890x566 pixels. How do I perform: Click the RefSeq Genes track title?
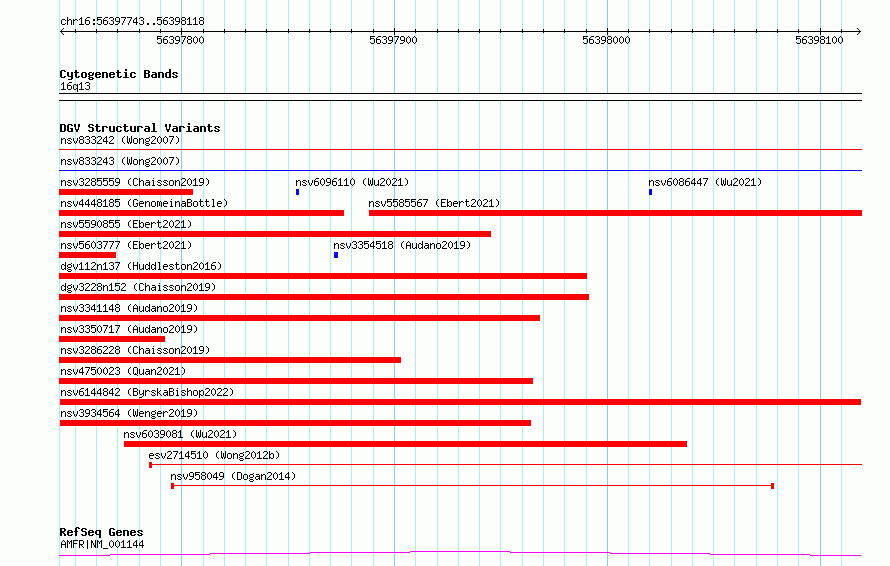point(101,532)
